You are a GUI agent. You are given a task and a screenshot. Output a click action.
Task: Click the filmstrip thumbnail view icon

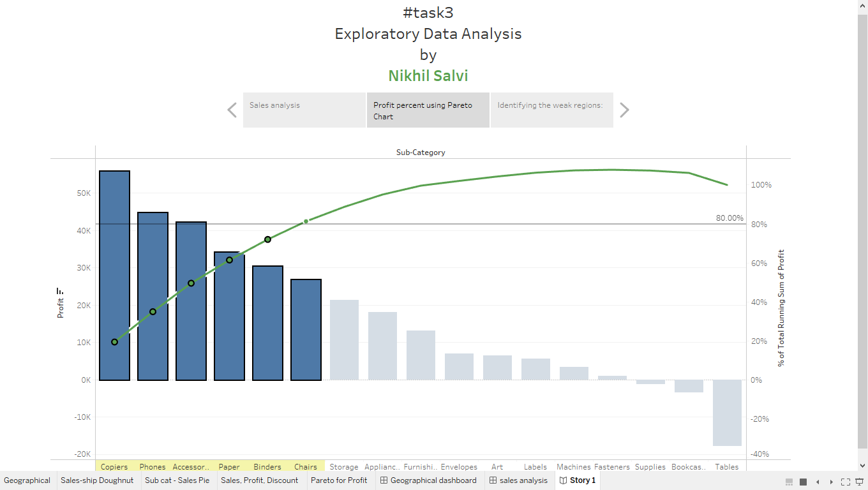789,482
